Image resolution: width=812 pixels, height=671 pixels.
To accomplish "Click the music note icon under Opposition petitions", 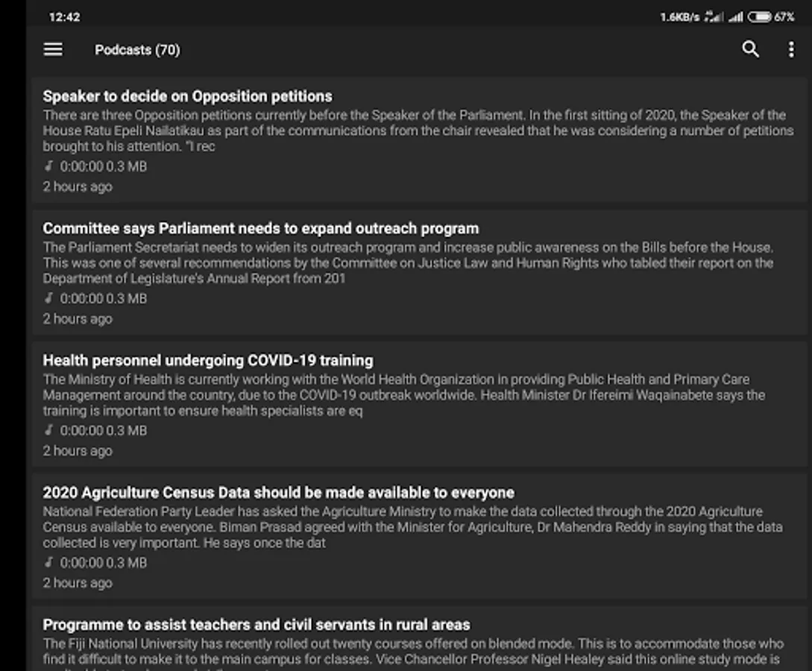I will click(49, 166).
